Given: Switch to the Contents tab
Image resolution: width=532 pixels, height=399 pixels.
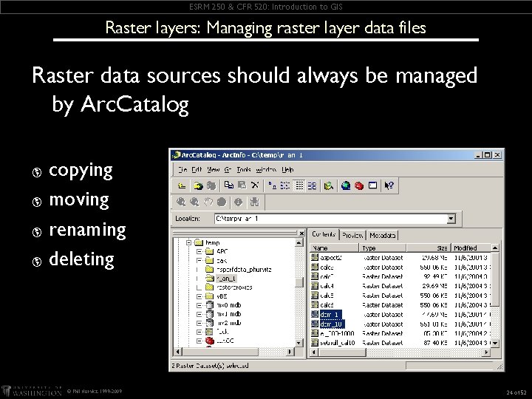Looking at the screenshot, I should click(x=324, y=234).
